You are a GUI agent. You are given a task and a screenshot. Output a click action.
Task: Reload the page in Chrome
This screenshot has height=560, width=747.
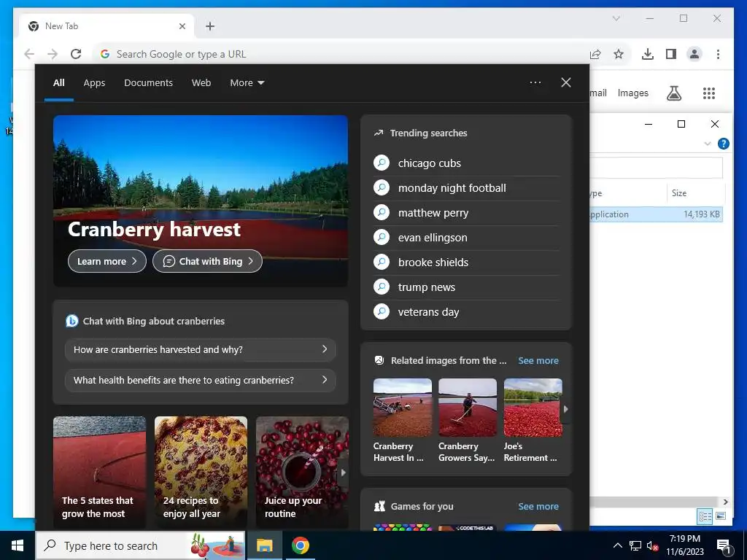[x=76, y=54]
